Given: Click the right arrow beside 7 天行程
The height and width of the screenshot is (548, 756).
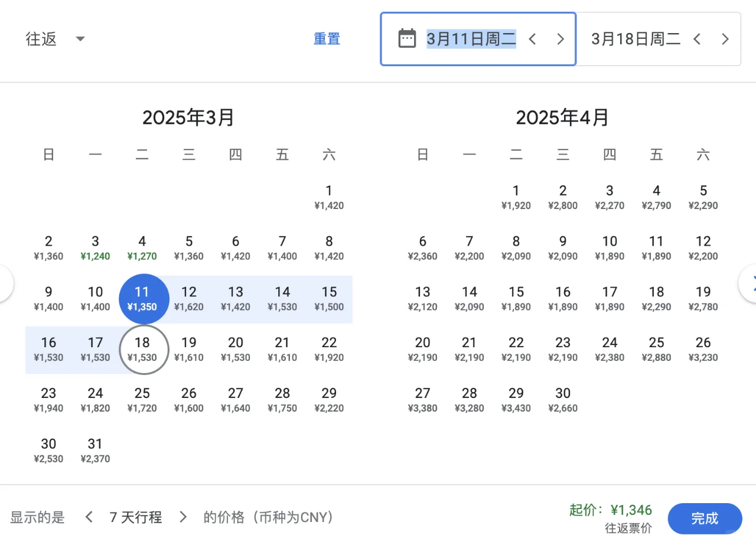Looking at the screenshot, I should 183,517.
